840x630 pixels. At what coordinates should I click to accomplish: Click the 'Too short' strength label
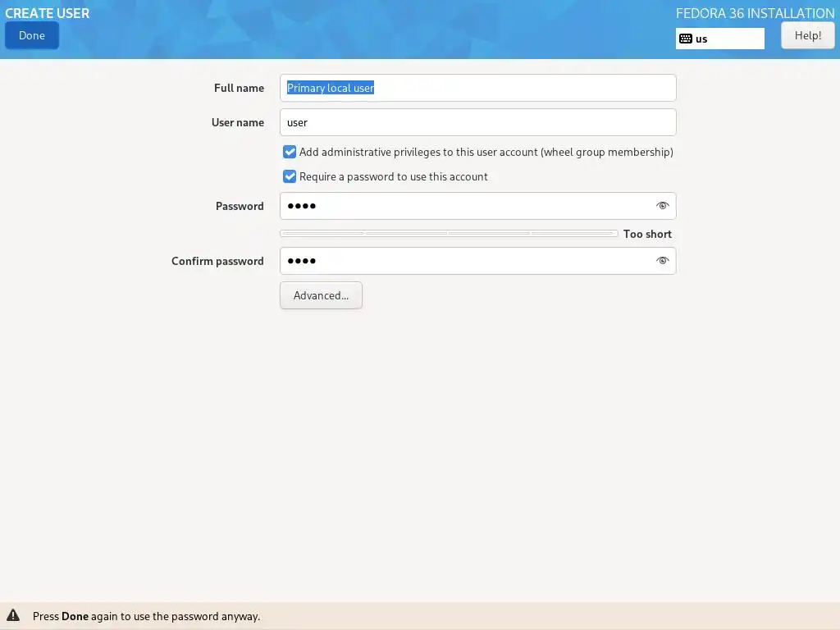(647, 234)
